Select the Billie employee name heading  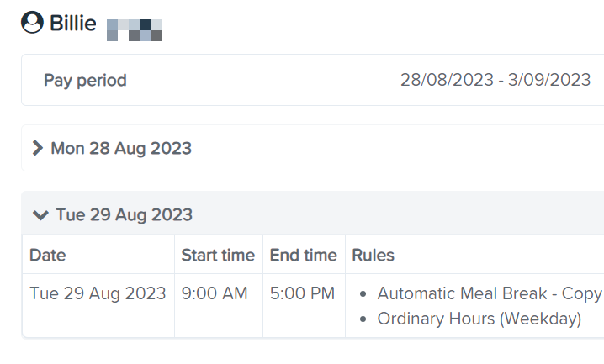73,23
